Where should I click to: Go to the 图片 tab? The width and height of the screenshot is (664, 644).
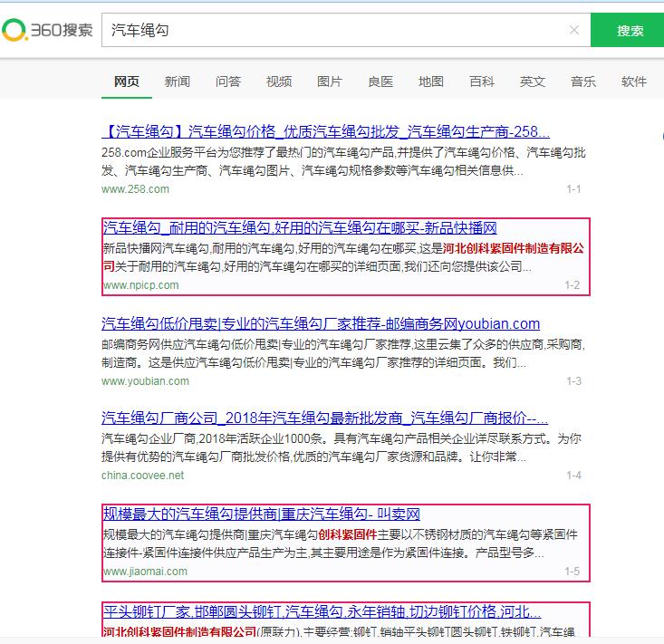[x=330, y=82]
